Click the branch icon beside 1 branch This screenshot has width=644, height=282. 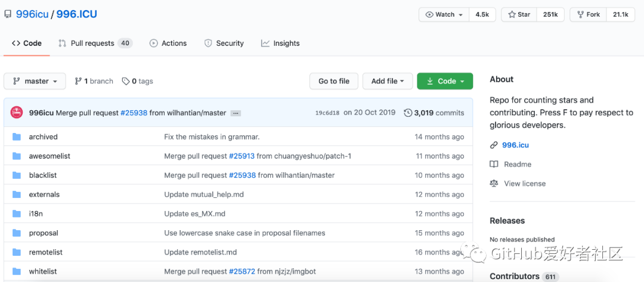point(78,81)
